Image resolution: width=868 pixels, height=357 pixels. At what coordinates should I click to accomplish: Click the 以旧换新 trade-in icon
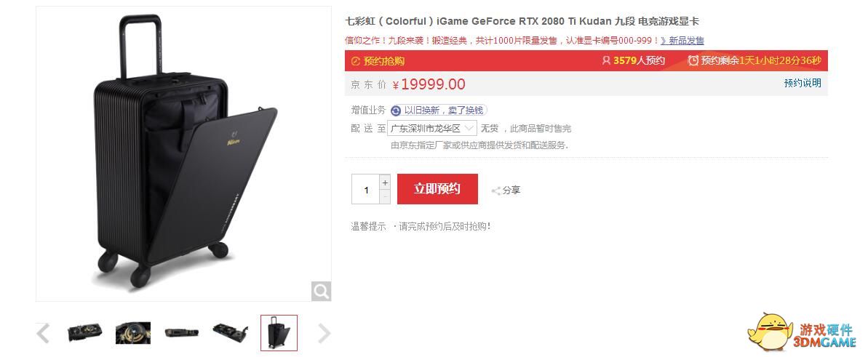click(x=396, y=111)
